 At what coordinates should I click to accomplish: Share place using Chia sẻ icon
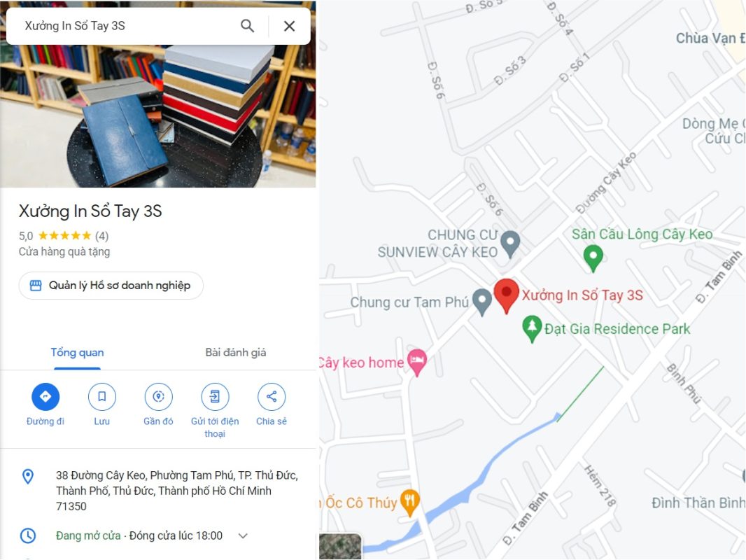click(x=272, y=396)
